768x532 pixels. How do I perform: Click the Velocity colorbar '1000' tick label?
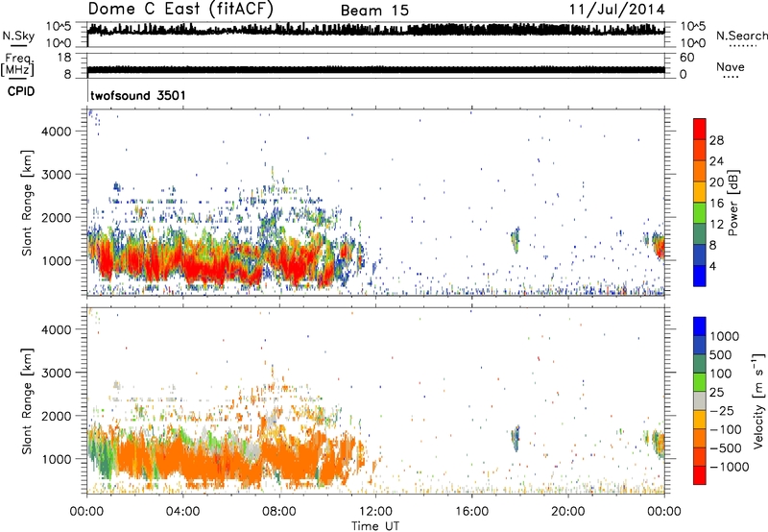click(724, 336)
